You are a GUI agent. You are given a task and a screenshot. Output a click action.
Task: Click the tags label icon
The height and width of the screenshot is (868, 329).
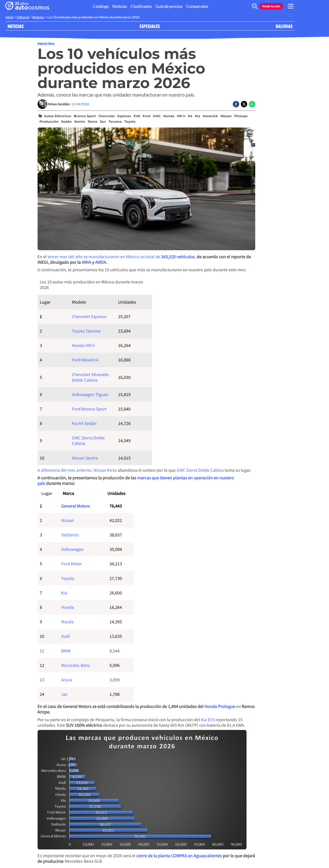40,116
